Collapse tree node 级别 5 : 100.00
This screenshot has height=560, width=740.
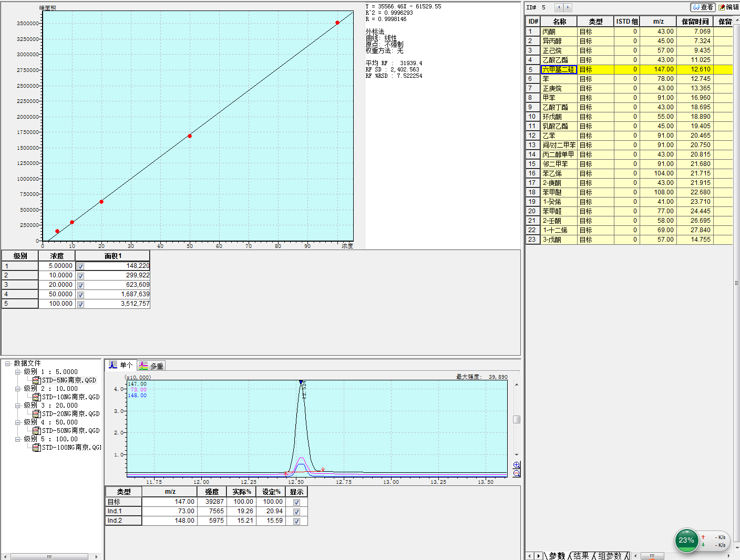tap(17, 439)
